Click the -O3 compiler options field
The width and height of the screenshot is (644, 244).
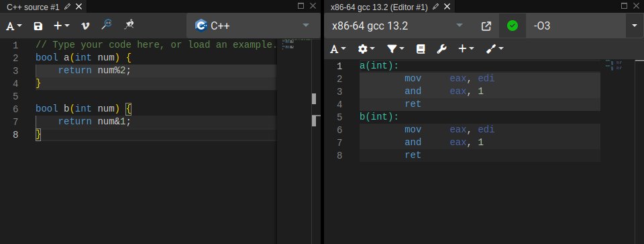coord(576,26)
